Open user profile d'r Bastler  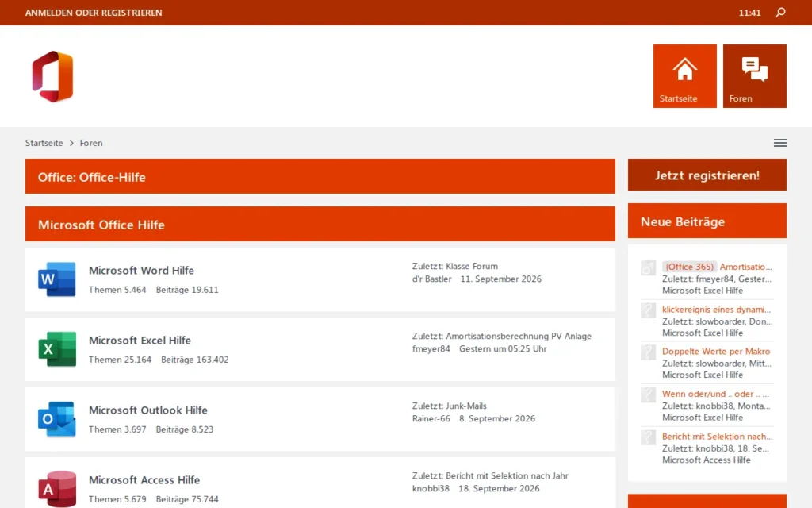[432, 279]
